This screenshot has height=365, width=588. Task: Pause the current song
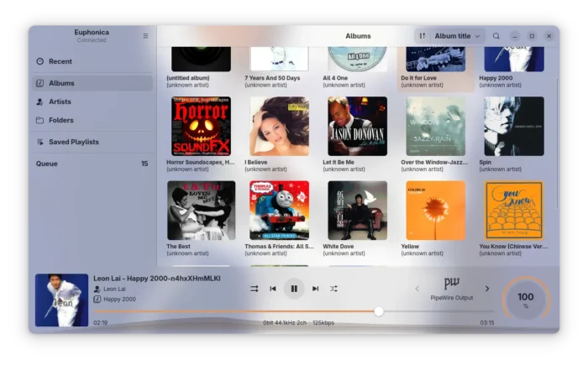[x=294, y=289]
